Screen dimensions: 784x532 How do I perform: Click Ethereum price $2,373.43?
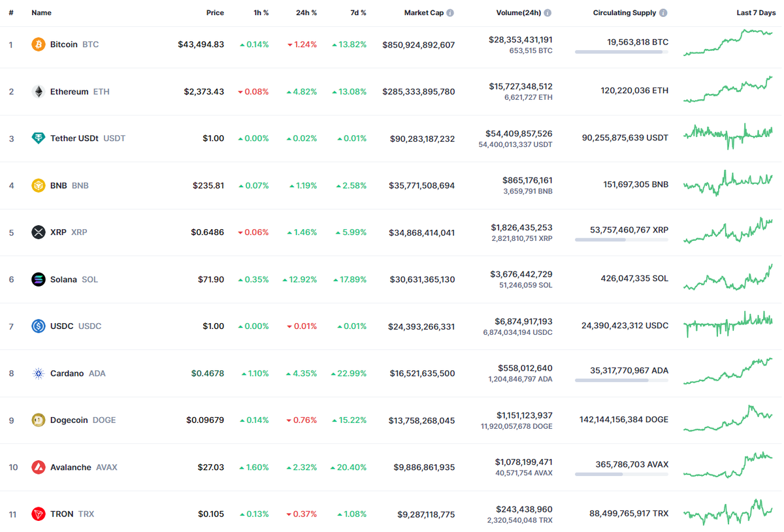coord(204,91)
